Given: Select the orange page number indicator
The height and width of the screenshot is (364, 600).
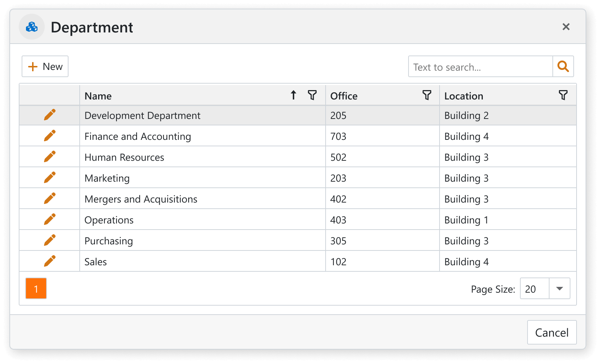Looking at the screenshot, I should point(36,288).
